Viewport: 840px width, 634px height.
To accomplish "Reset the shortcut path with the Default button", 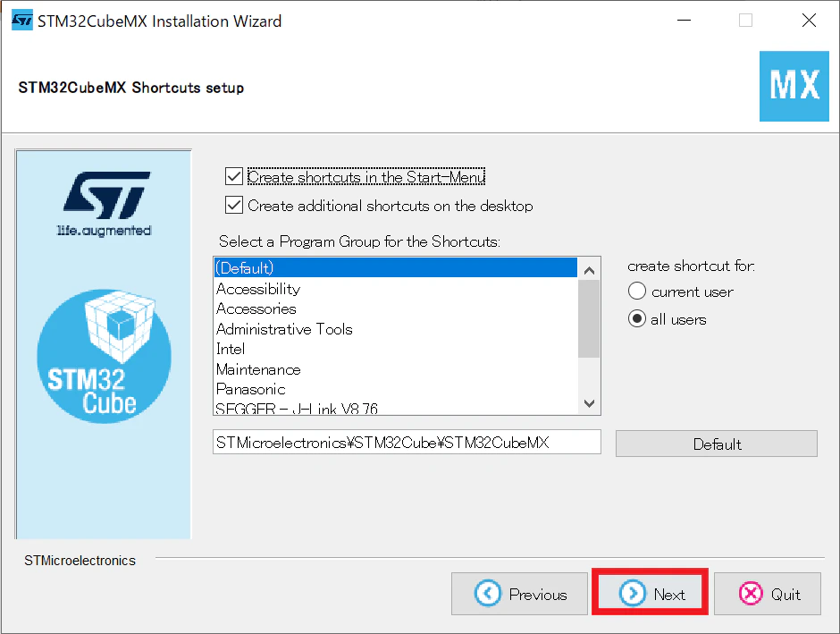I will 717,444.
